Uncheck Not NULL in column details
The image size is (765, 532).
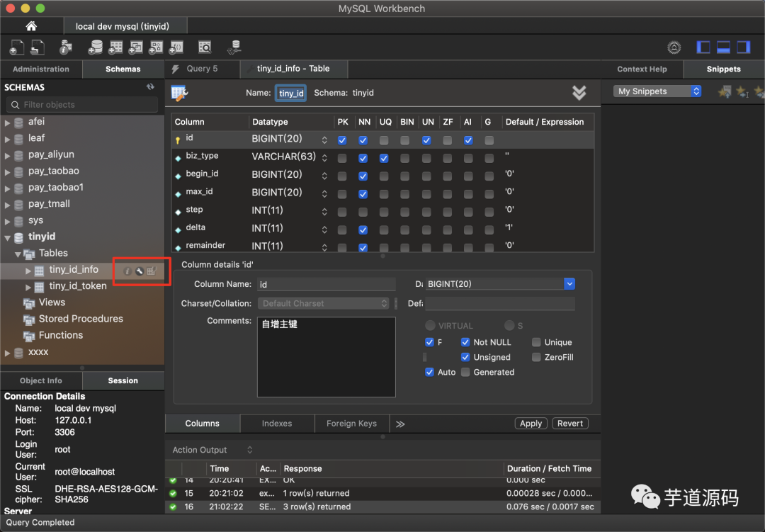pyautogui.click(x=465, y=342)
